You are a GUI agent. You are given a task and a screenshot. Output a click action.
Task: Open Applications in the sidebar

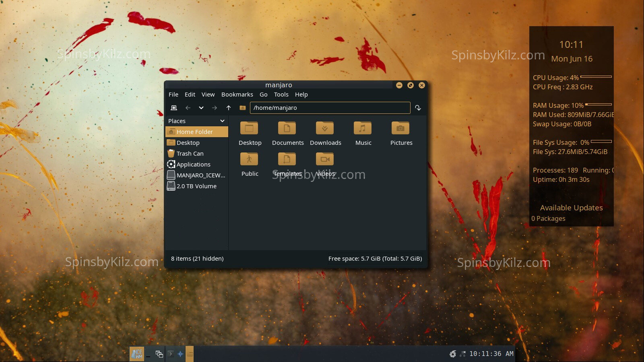pos(197,165)
